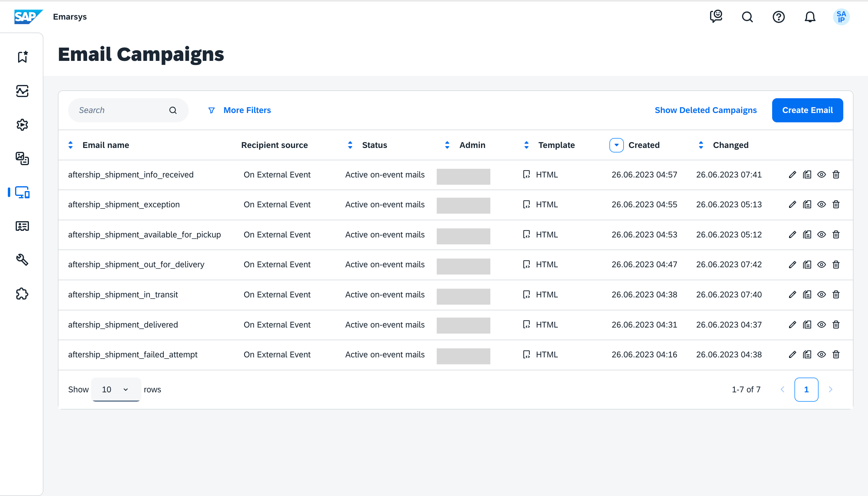This screenshot has height=496, width=868.
Task: Copy aftership_shipment_exception using duplicate icon
Action: tap(807, 204)
